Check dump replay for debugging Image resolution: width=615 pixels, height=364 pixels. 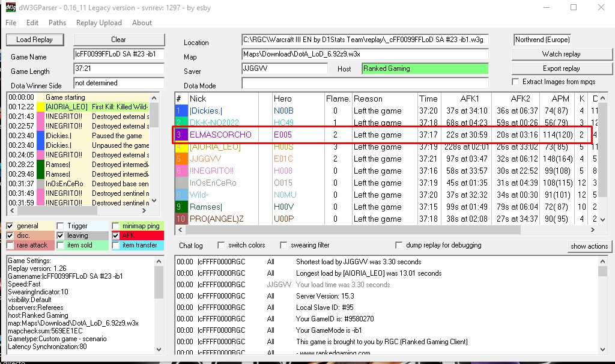[x=399, y=245]
